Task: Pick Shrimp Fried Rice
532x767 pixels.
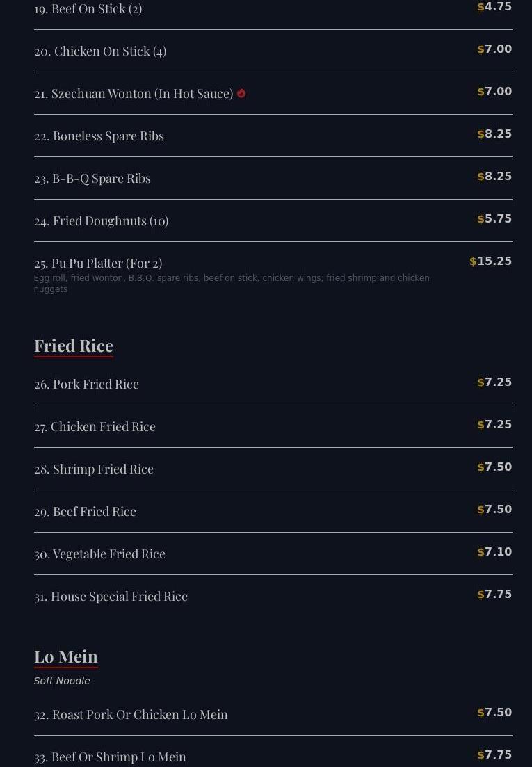Action: [x=94, y=469]
